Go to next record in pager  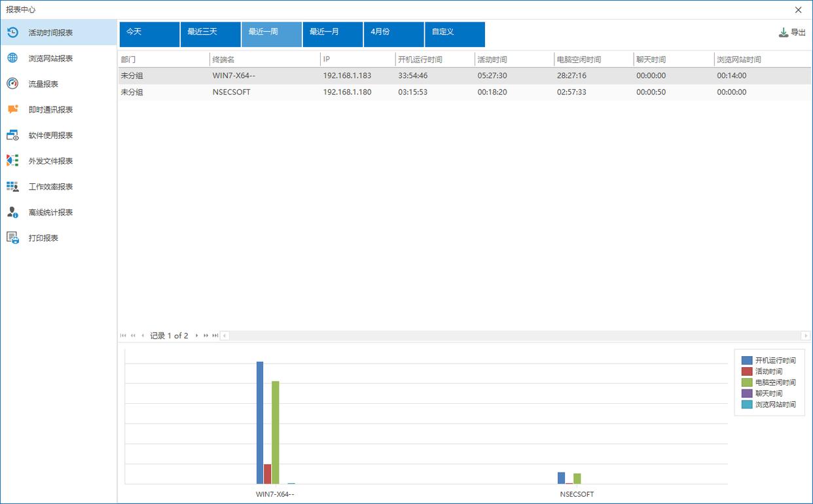coord(196,336)
